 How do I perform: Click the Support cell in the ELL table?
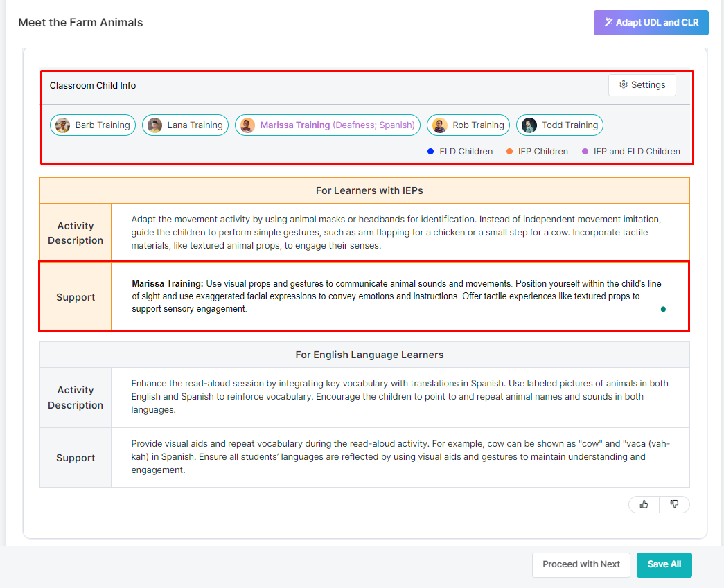pyautogui.click(x=76, y=458)
